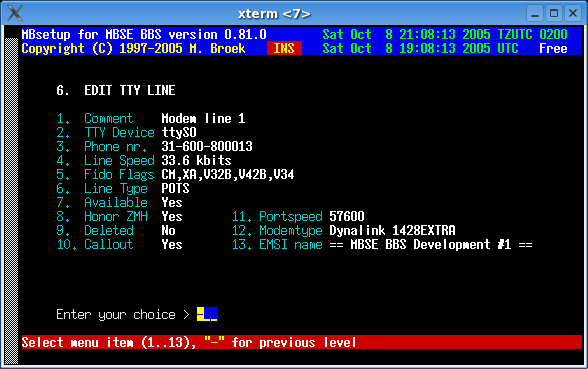Click the Available 'Yes' value
Viewport: 588px width, 369px height.
click(x=172, y=202)
